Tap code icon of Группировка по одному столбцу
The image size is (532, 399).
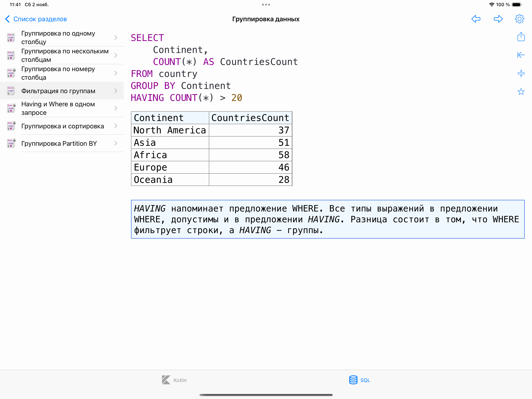(x=11, y=38)
